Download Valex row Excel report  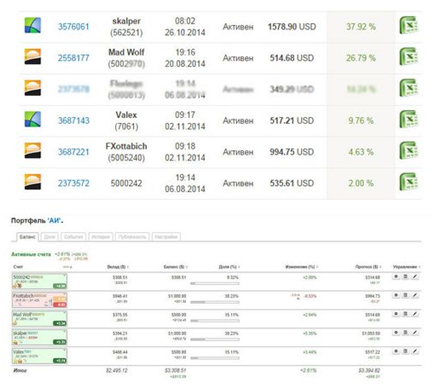tap(409, 119)
